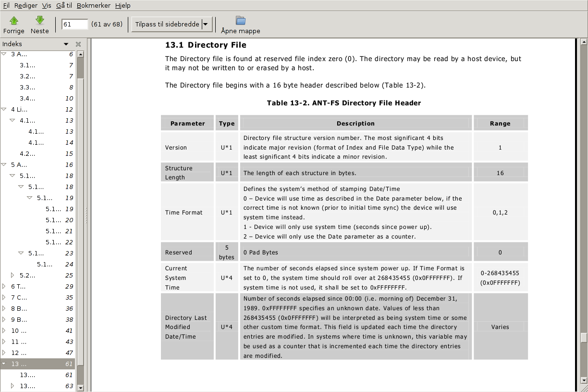Select index entry 13.... on page 61

37,375
